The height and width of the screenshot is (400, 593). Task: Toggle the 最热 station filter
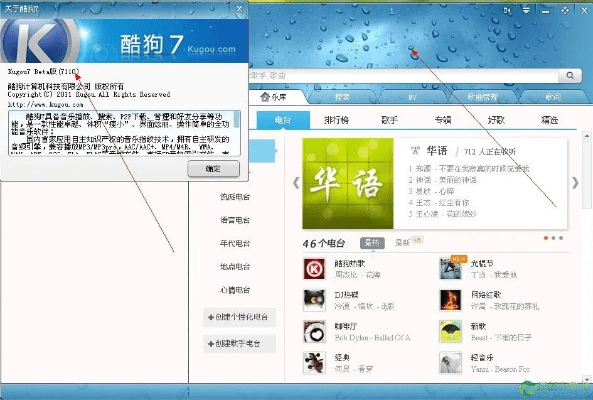tap(372, 243)
